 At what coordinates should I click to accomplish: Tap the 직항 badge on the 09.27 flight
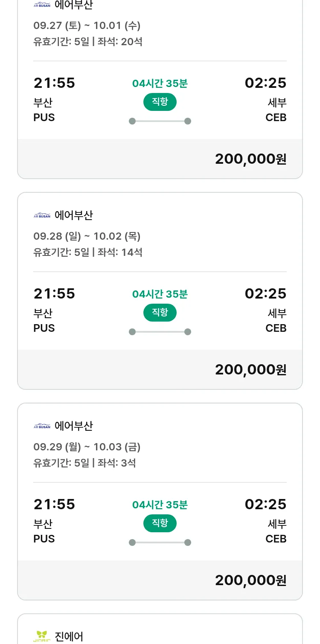(160, 102)
